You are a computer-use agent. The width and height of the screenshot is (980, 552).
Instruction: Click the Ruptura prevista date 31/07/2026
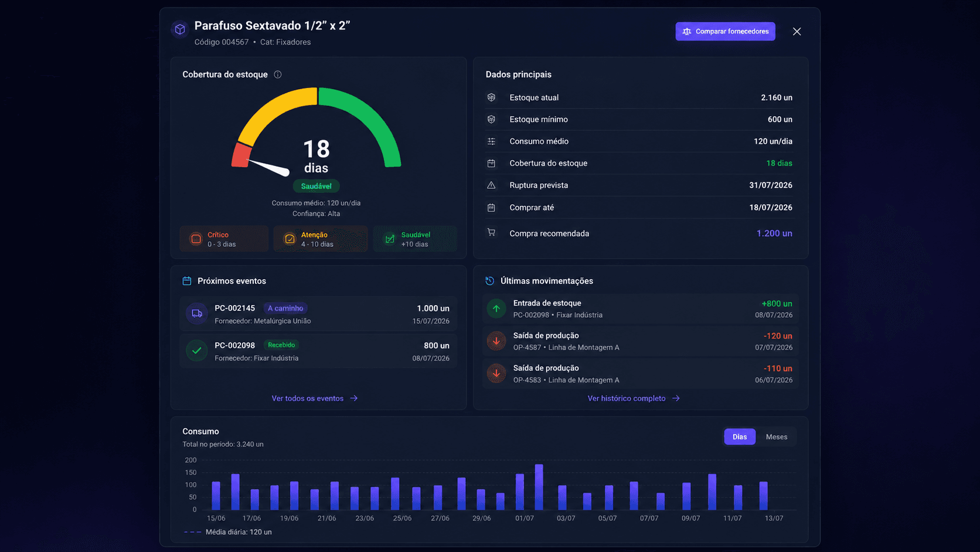point(770,185)
